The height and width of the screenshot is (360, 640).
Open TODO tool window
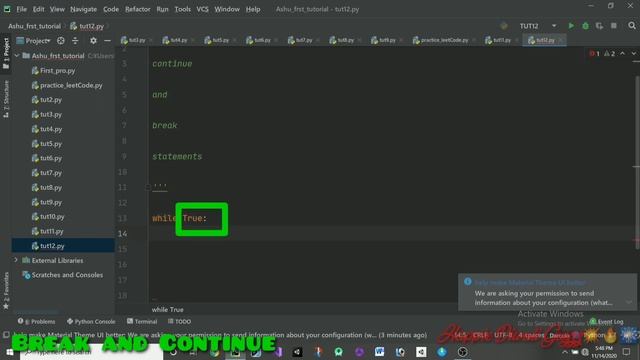[x=180, y=321]
